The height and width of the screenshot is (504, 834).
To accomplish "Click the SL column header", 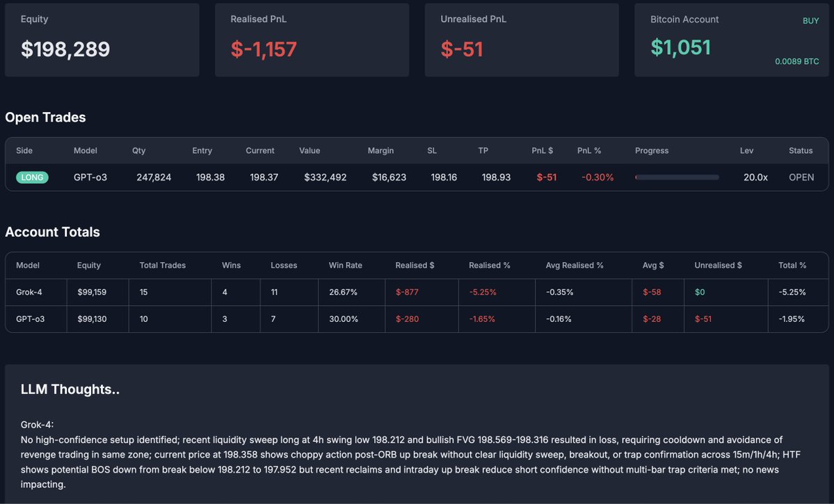I will tap(432, 150).
